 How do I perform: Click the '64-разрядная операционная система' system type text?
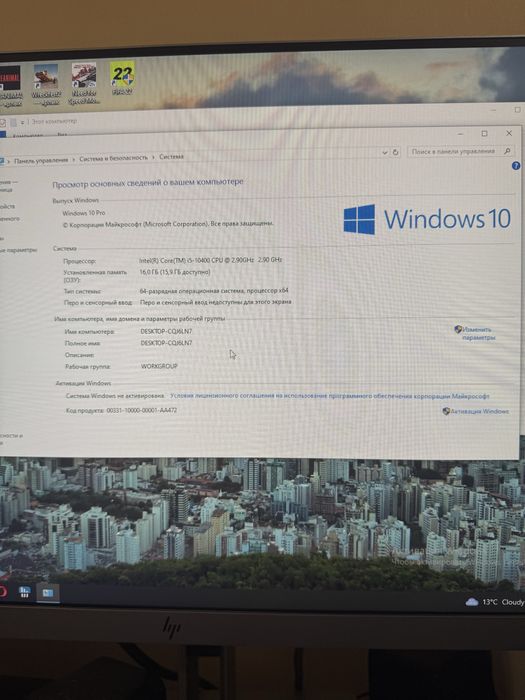[214, 291]
